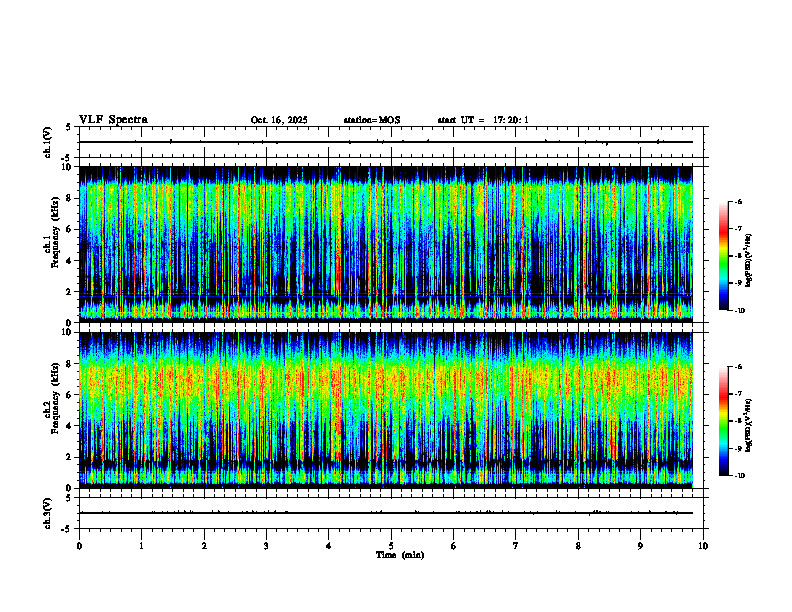Select the "start UT = 17:20: 1" text

coord(483,120)
